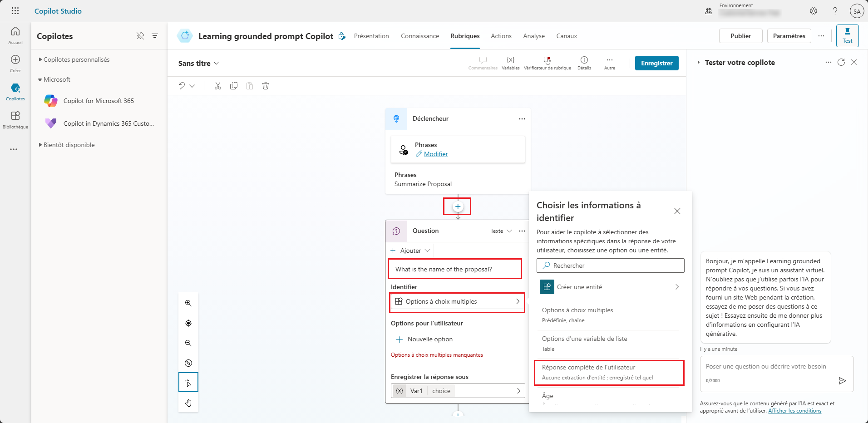Open help question mark

coord(835,11)
